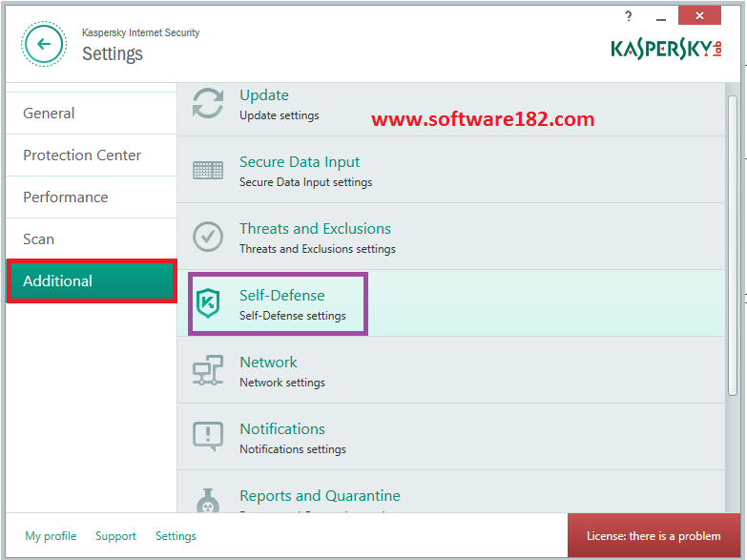Switch to the Performance tab
747x560 pixels.
click(91, 197)
